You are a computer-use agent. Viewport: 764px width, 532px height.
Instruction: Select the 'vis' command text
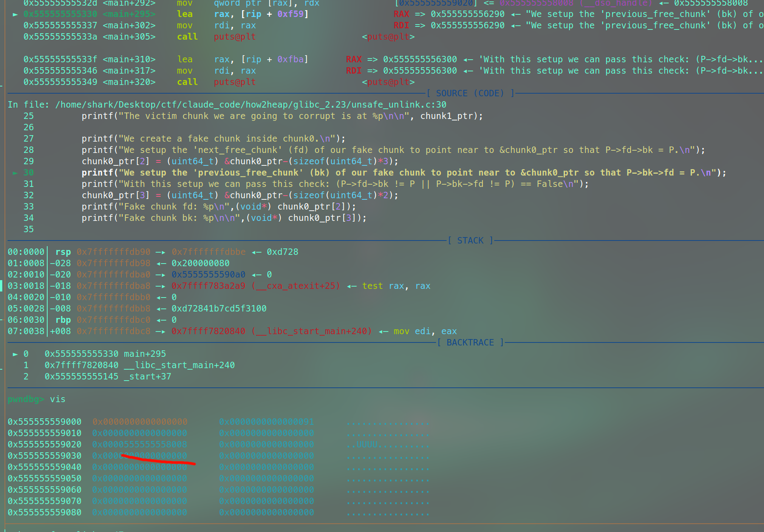tap(57, 399)
